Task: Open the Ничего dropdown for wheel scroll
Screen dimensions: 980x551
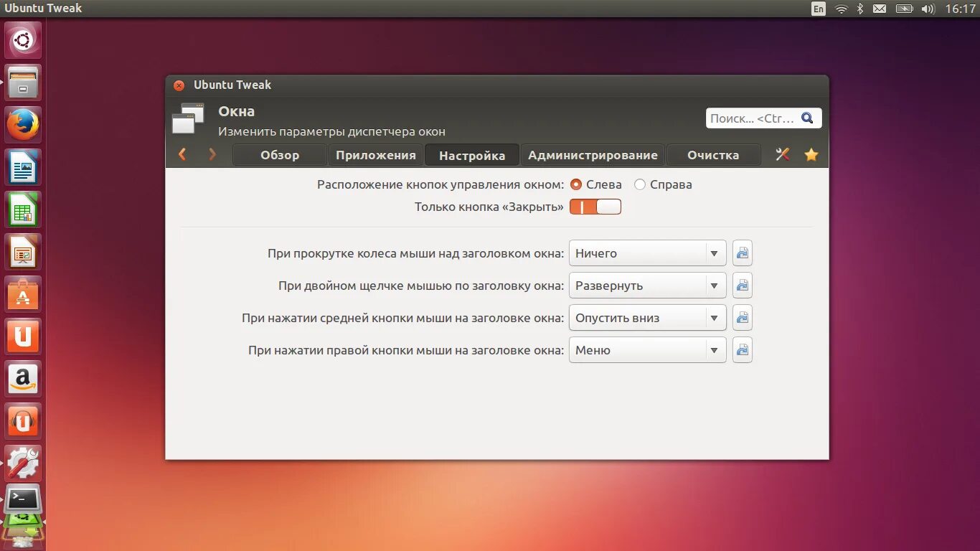Action: pos(648,253)
